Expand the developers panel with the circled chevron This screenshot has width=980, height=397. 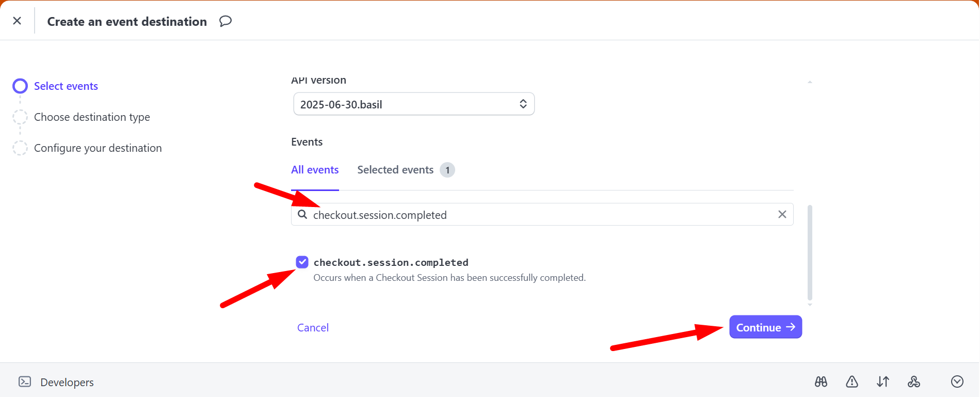pyautogui.click(x=957, y=382)
